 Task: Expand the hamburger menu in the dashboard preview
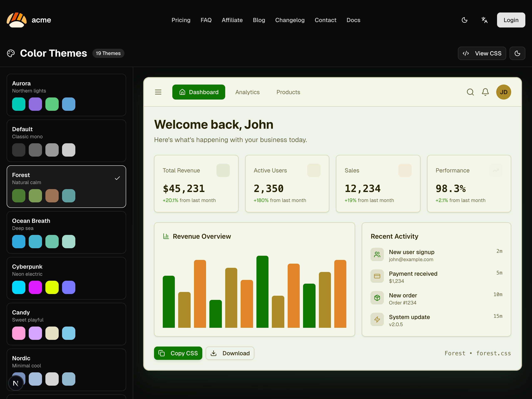click(158, 92)
